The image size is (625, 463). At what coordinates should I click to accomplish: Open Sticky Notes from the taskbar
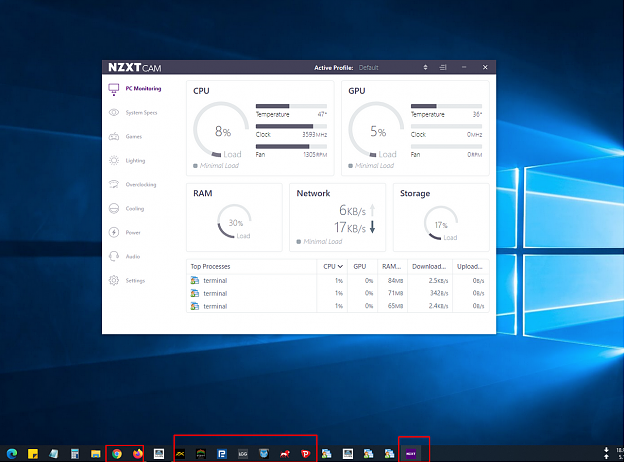(x=33, y=453)
